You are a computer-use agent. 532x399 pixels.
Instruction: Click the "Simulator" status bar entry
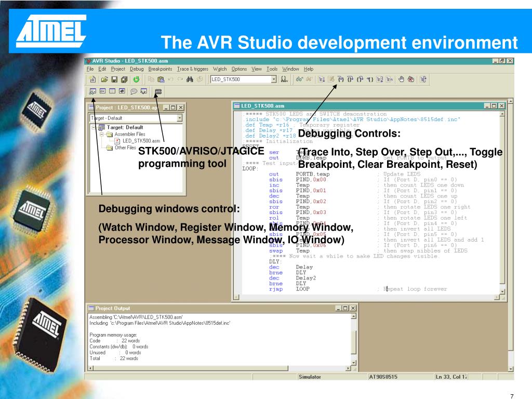click(x=310, y=377)
